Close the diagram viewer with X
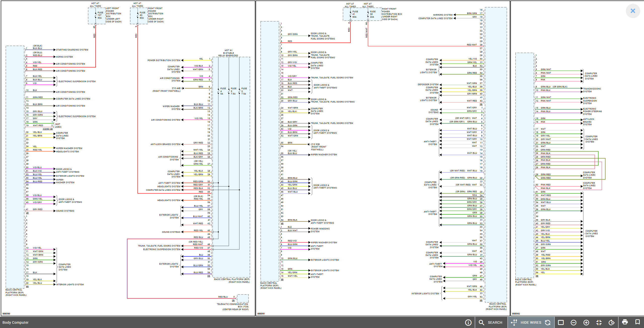The image size is (644, 328). point(633,11)
